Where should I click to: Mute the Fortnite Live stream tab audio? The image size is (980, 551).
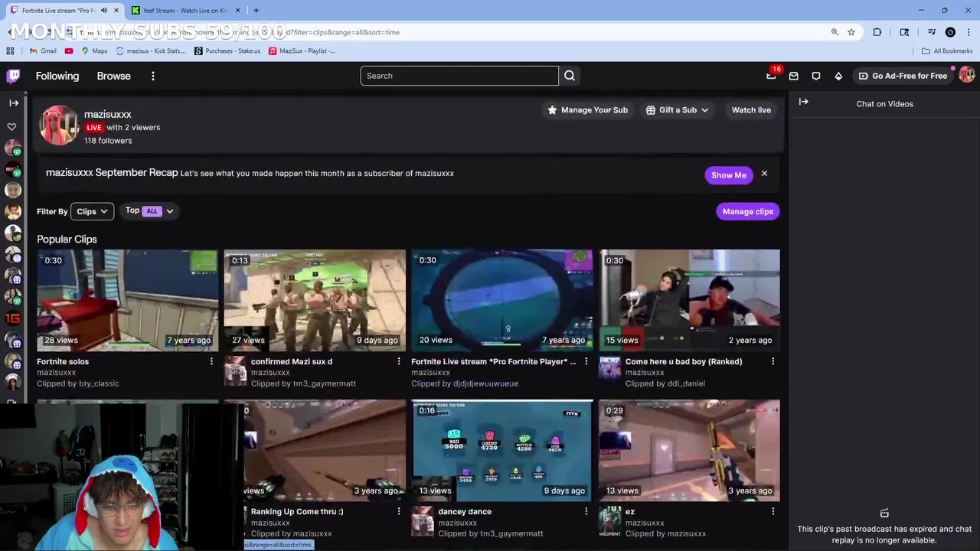pyautogui.click(x=104, y=11)
